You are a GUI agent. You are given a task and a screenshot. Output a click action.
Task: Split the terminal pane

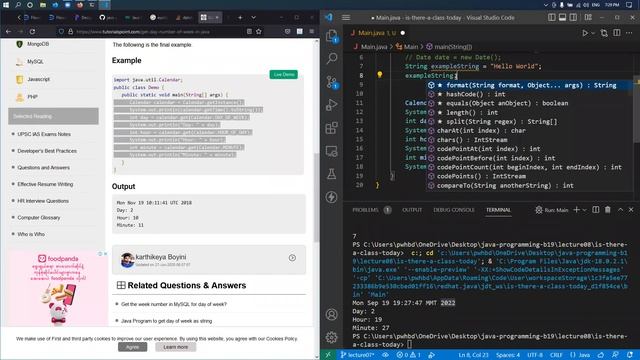pos(596,210)
